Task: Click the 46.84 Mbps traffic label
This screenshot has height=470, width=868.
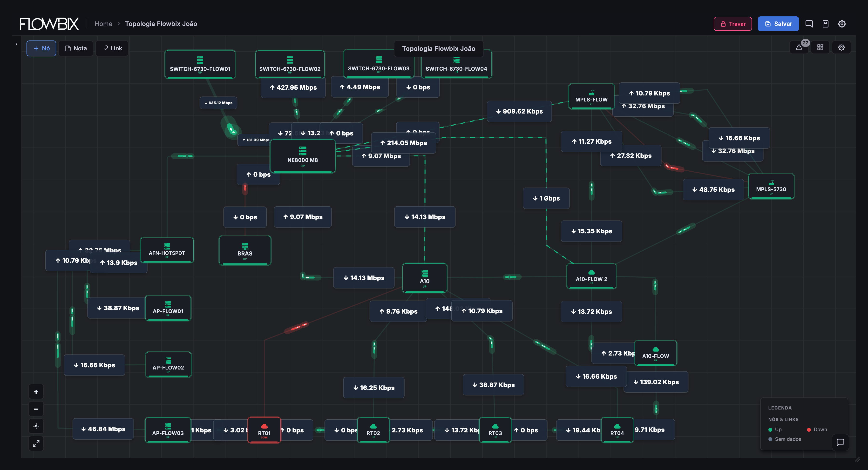Action: pyautogui.click(x=103, y=429)
